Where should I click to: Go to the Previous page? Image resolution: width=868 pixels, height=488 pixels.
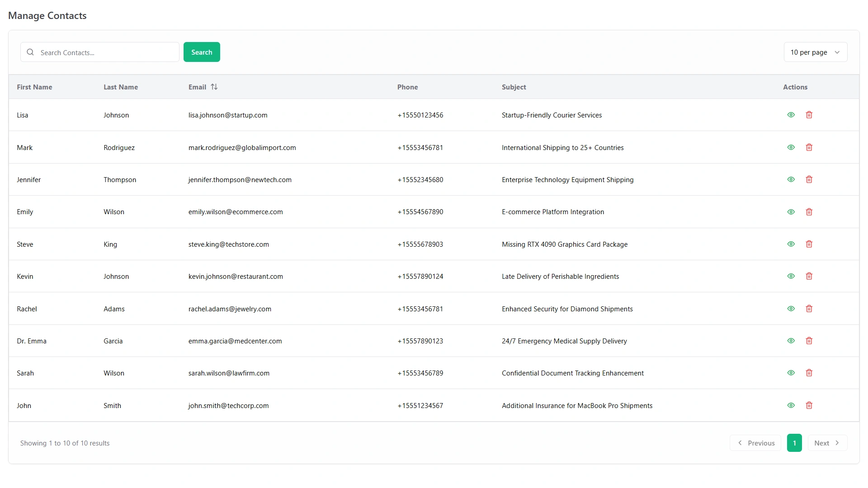(755, 443)
